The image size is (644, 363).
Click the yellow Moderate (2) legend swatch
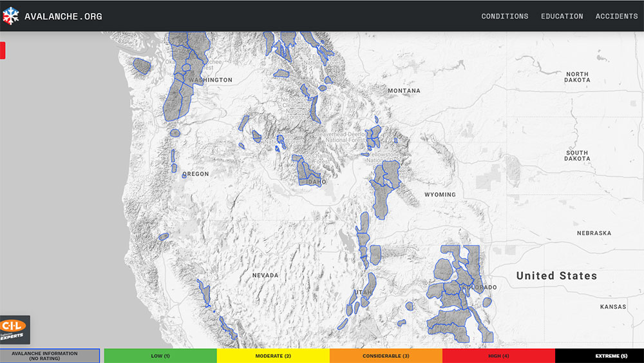(273, 355)
